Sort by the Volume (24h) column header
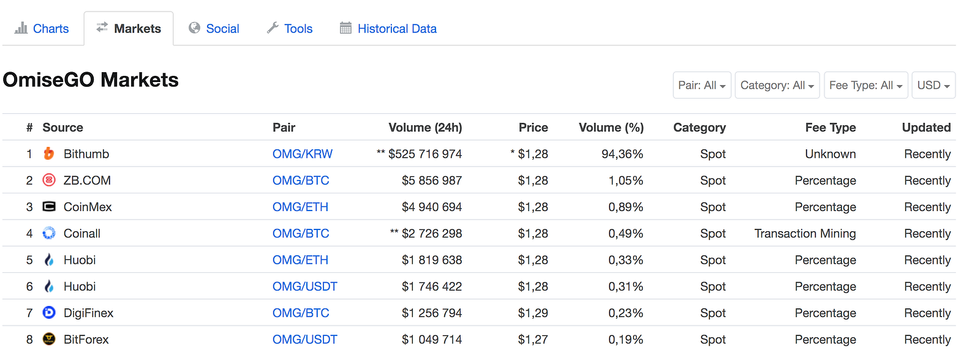 pos(425,127)
